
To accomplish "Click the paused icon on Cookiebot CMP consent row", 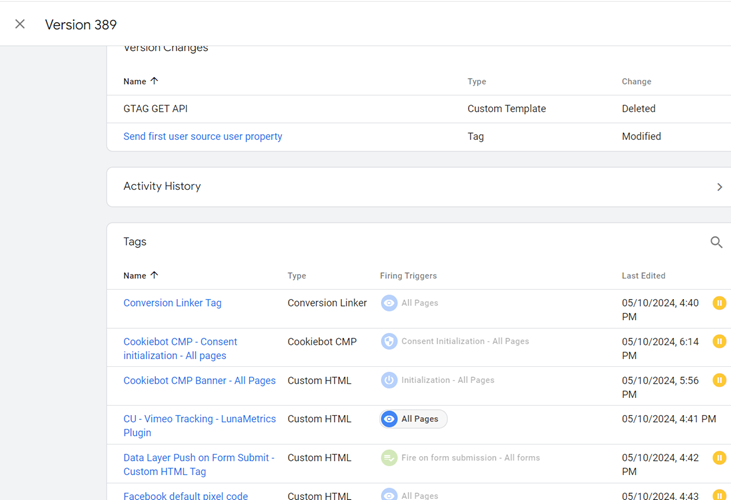I will (x=719, y=342).
